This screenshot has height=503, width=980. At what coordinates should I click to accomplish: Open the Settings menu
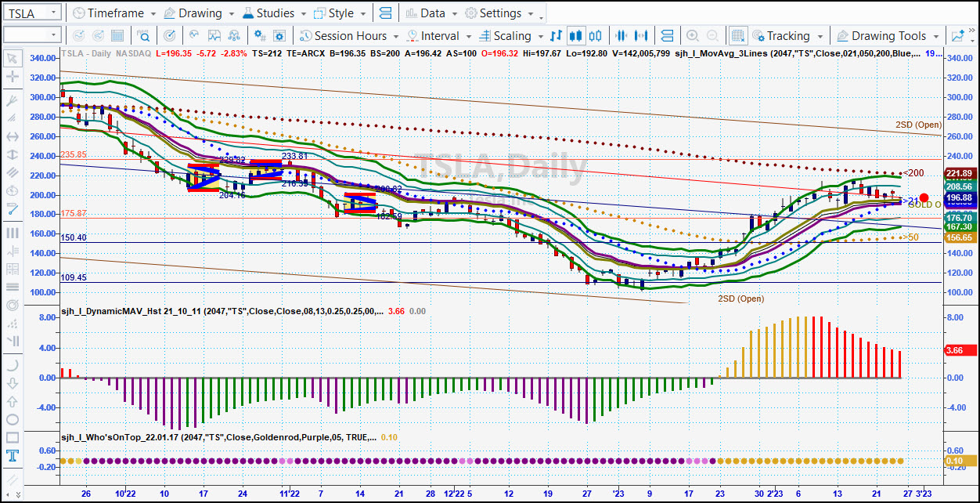499,13
